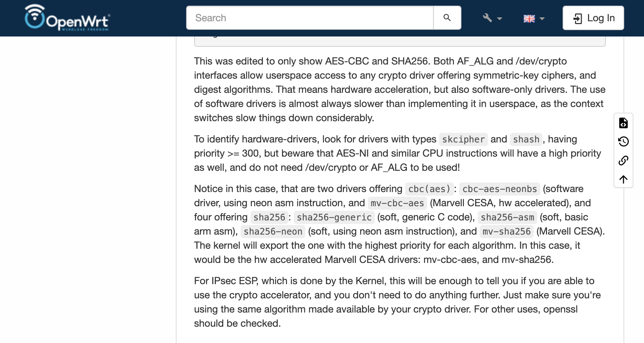644x343 pixels.
Task: Open old revisions history icon
Action: click(623, 142)
